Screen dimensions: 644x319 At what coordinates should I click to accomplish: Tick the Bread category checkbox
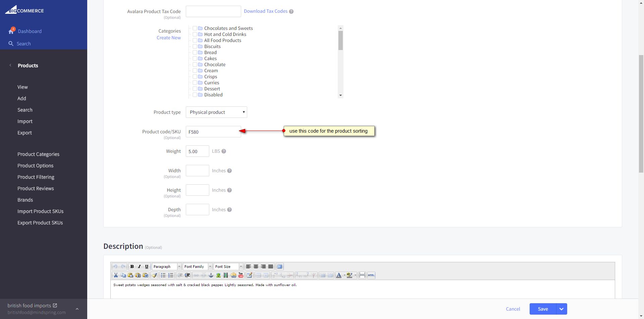195,52
